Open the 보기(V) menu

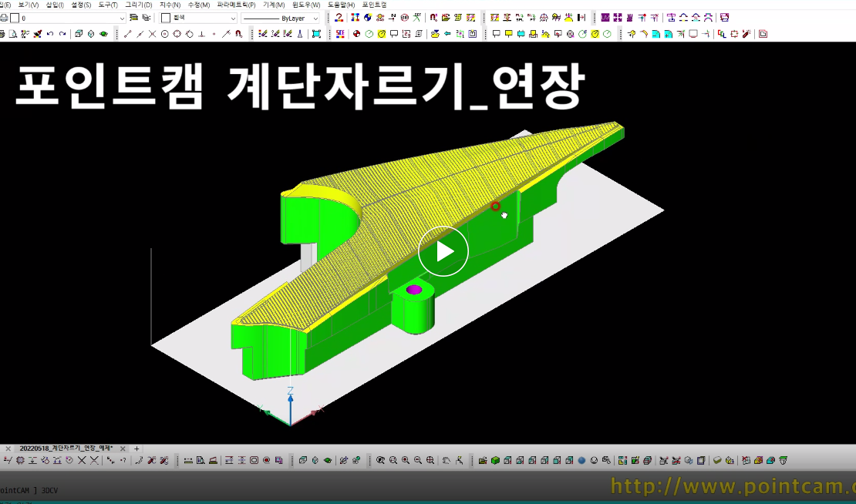[x=29, y=5]
